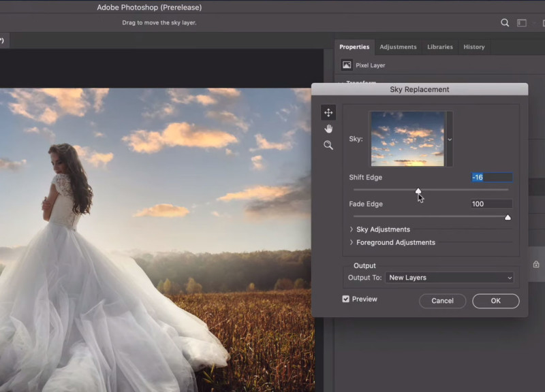Select the Sky Move tool in dialog

[328, 113]
